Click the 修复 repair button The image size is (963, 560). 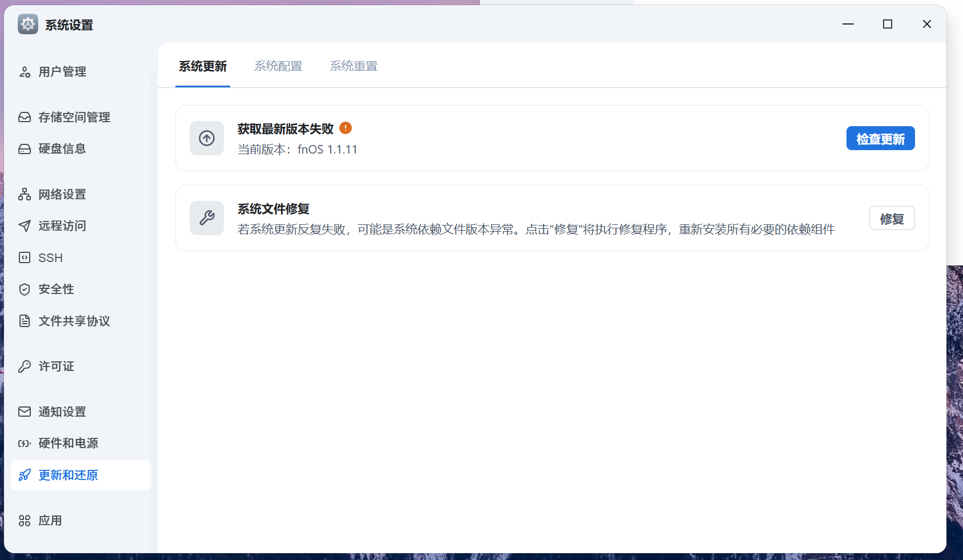pos(892,217)
